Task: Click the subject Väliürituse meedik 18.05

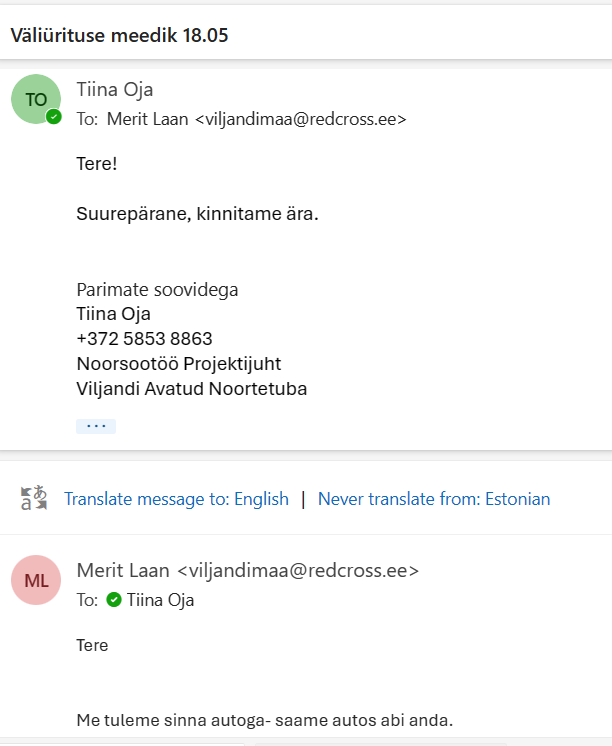Action: click(x=119, y=35)
